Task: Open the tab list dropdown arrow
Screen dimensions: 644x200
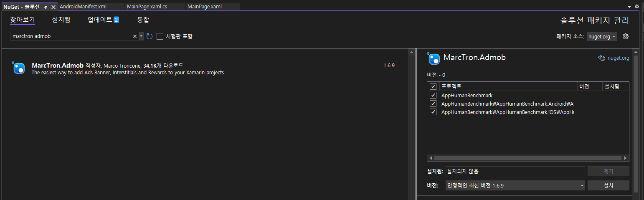Action: (629, 7)
